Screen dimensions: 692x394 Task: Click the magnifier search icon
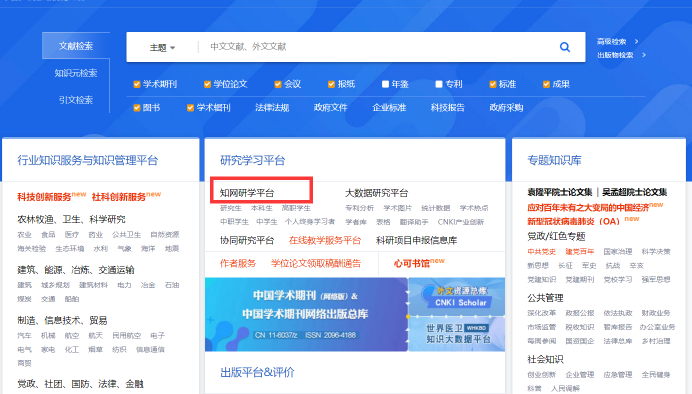[564, 47]
